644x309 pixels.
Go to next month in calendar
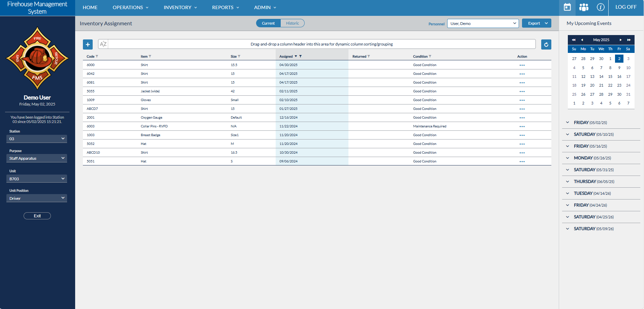620,40
